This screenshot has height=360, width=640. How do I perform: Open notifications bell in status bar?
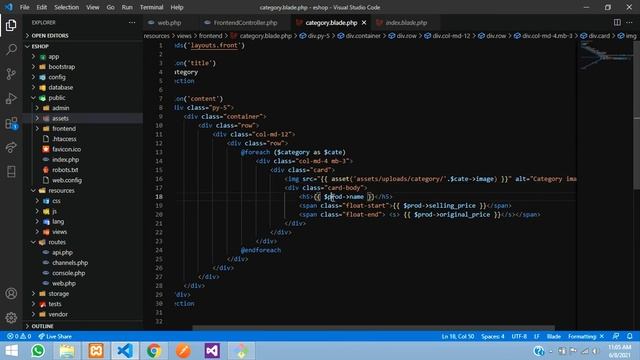pyautogui.click(x=629, y=336)
